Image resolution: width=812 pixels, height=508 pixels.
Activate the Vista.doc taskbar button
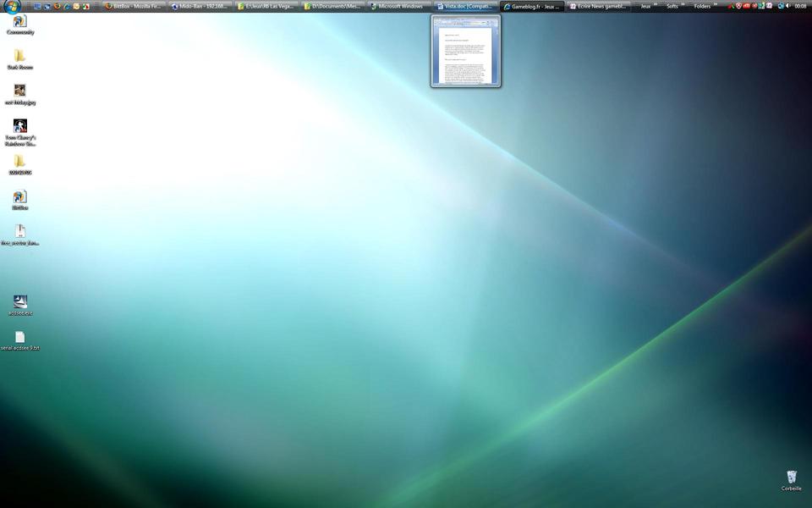pos(465,6)
